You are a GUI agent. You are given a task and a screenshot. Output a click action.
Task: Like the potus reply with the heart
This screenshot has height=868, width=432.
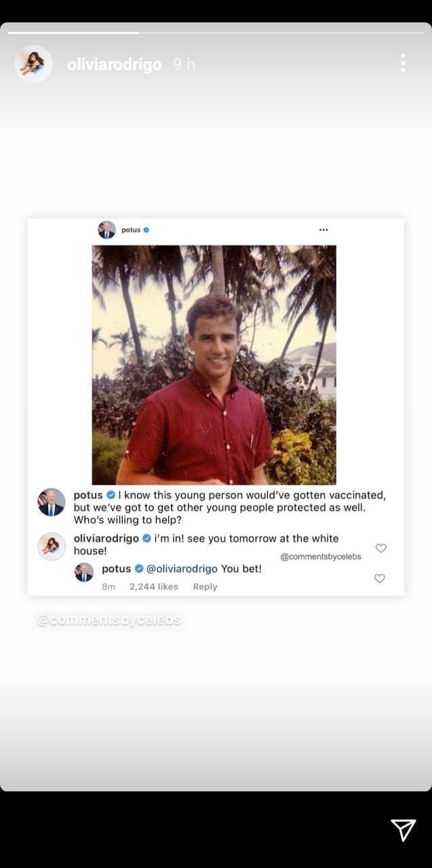pos(380,578)
